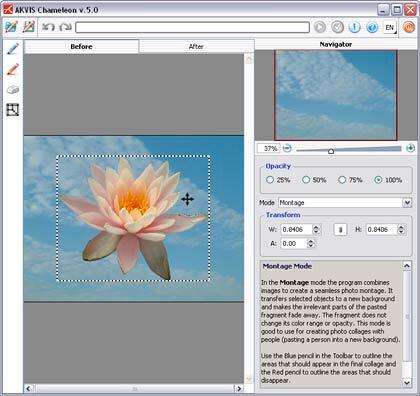
Task: Apply result with the checkmark button
Action: [337, 27]
